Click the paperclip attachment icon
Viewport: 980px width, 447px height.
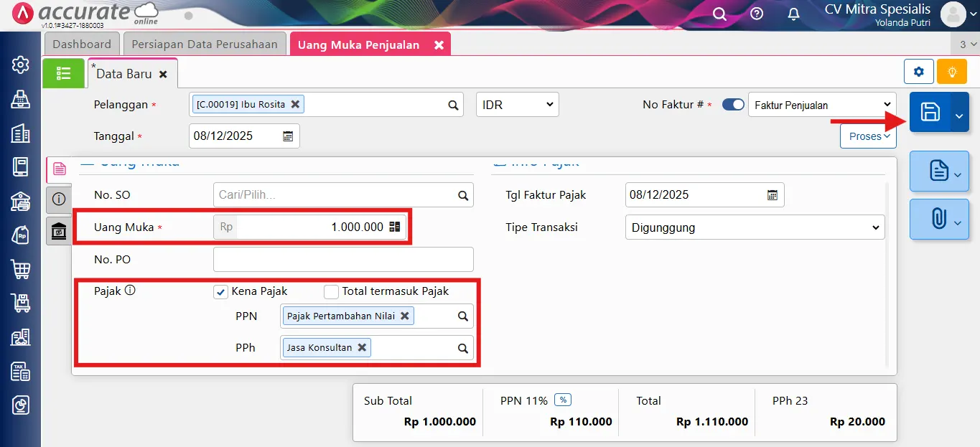click(938, 220)
